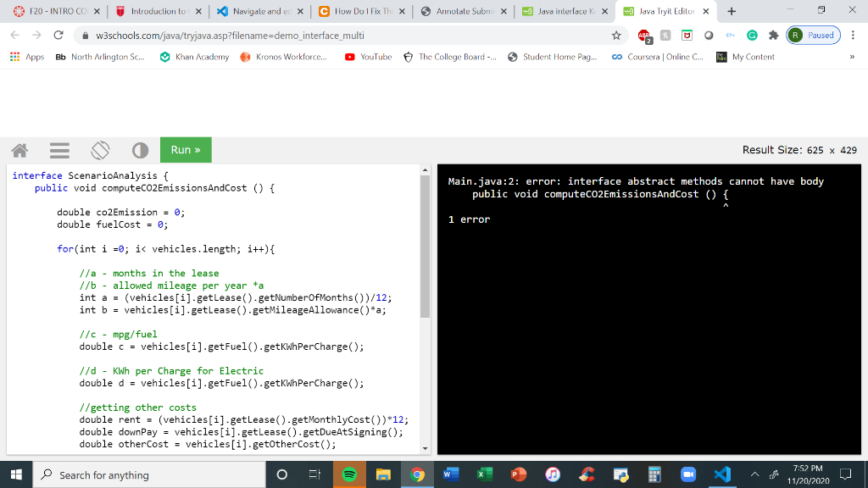Toggle dark theme with the contrast icon
The width and height of the screenshot is (868, 488).
(140, 150)
